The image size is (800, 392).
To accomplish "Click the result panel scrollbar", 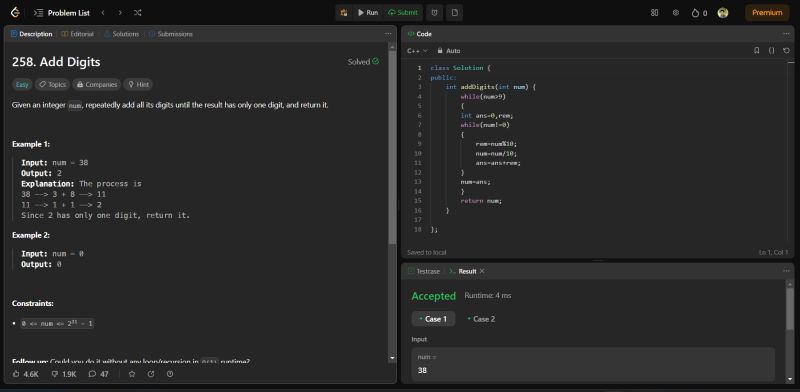I will click(x=790, y=309).
